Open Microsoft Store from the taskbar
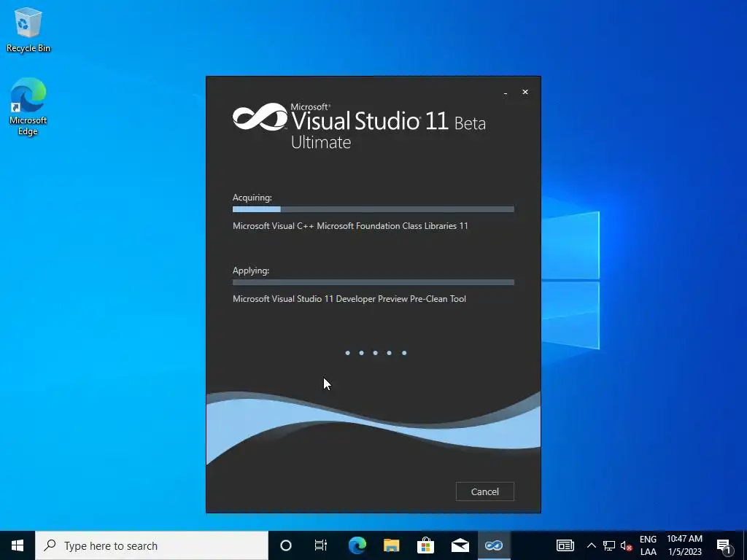 (425, 545)
